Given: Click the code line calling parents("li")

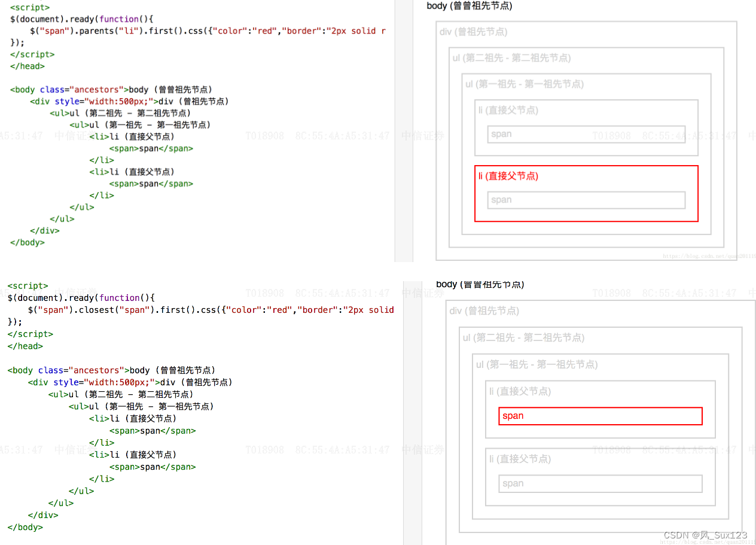Looking at the screenshot, I should 208,31.
